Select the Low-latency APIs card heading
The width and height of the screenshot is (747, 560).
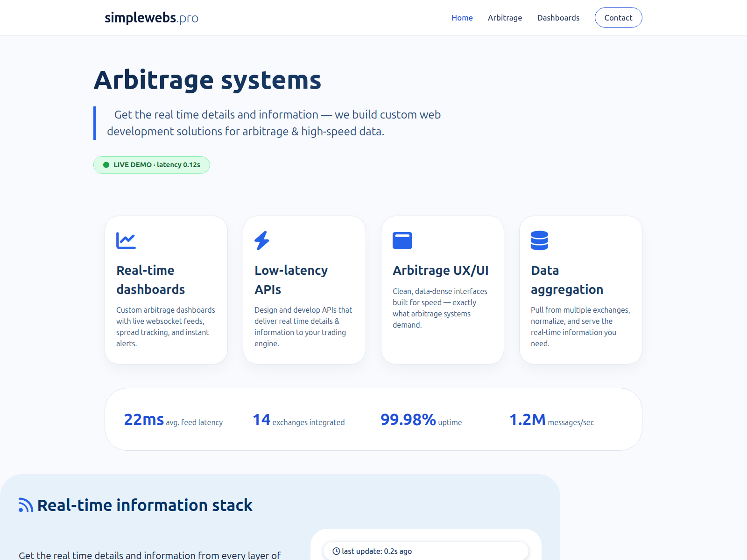291,280
